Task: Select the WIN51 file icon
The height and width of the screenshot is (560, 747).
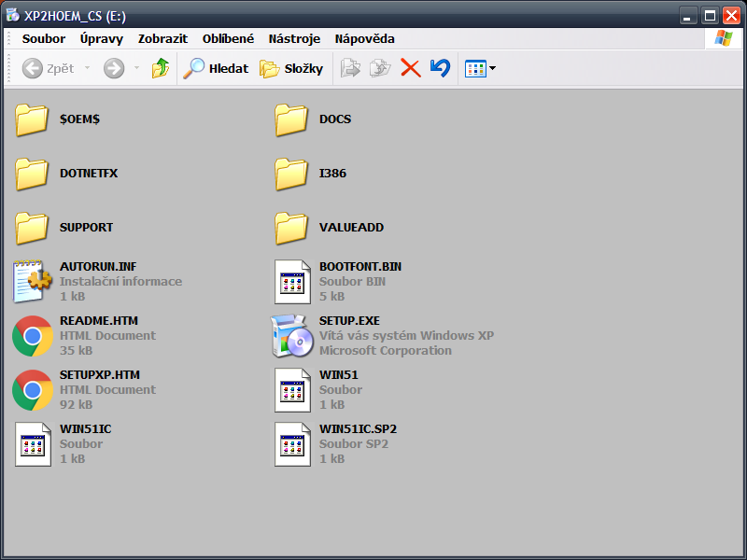Action: [x=292, y=390]
